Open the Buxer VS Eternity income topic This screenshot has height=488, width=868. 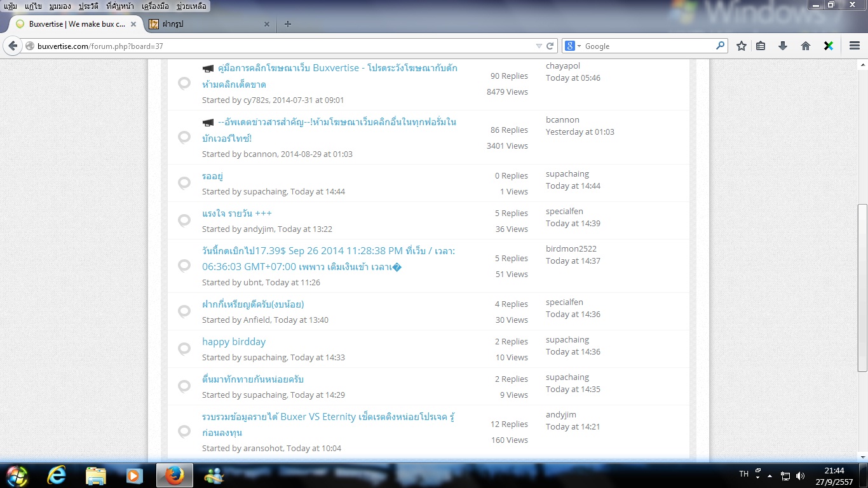(x=328, y=425)
